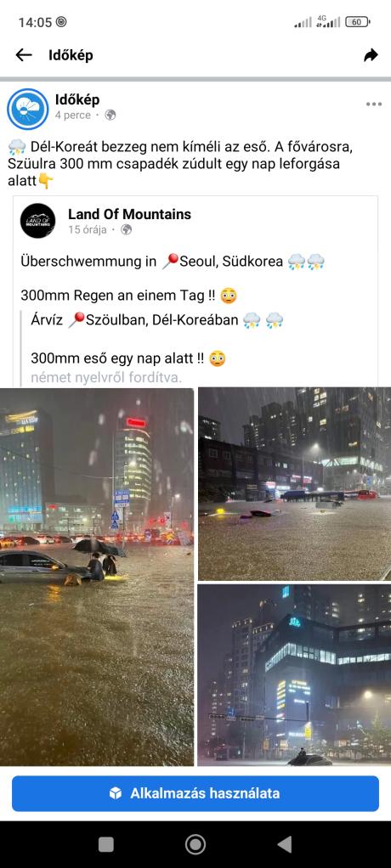This screenshot has height=868, width=391.
Task: Open the bottom-right night building photo
Action: 295,675
